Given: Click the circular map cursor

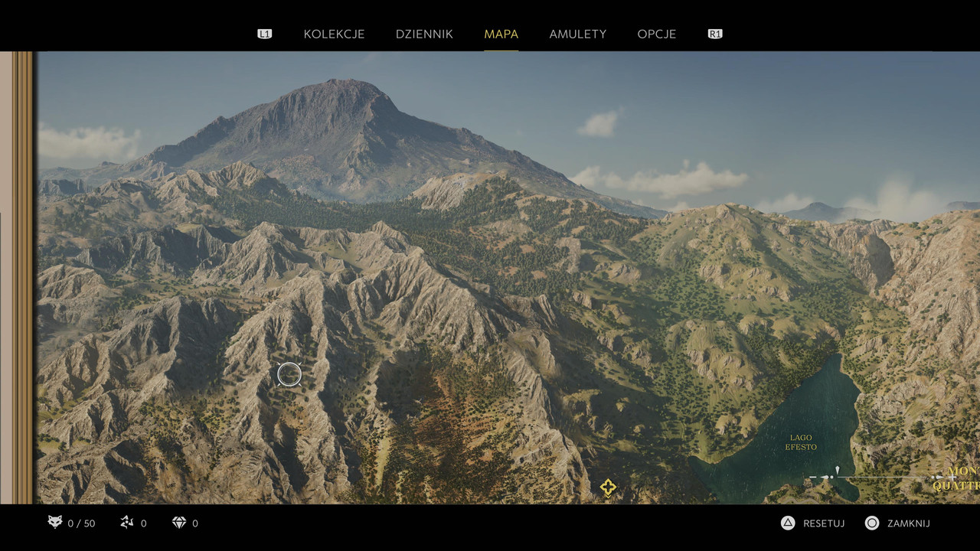Looking at the screenshot, I should click(289, 374).
